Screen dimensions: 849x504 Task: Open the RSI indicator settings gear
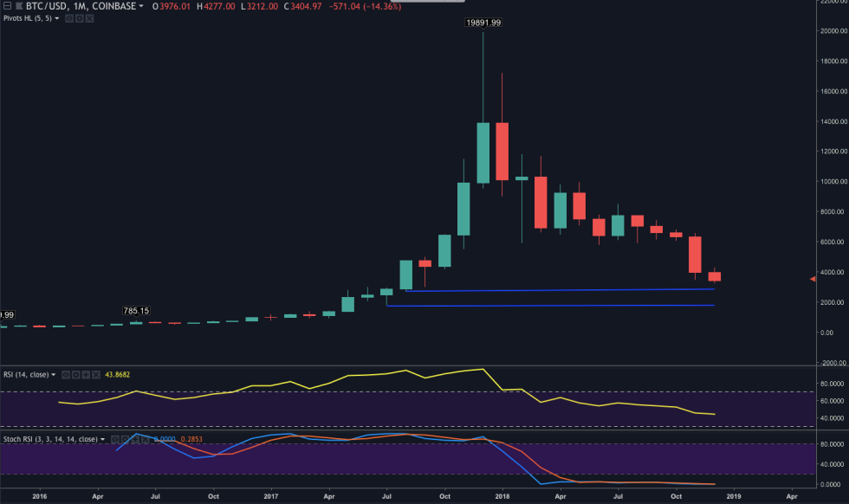[76, 375]
